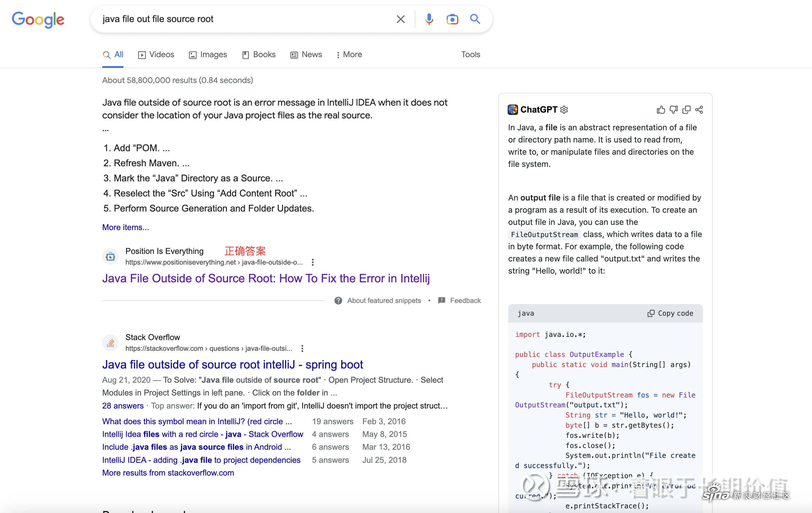Open IntelliJ IDEA adding .java file link

(x=201, y=460)
